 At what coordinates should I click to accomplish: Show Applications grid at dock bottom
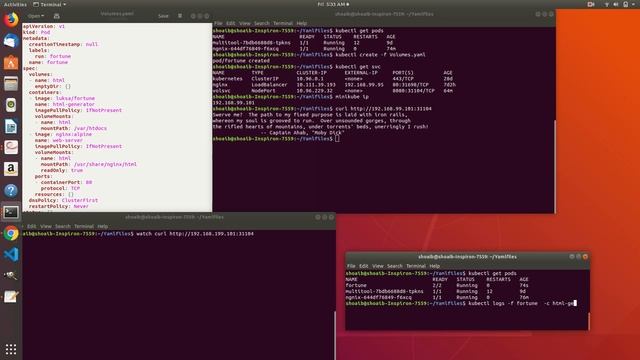11,349
